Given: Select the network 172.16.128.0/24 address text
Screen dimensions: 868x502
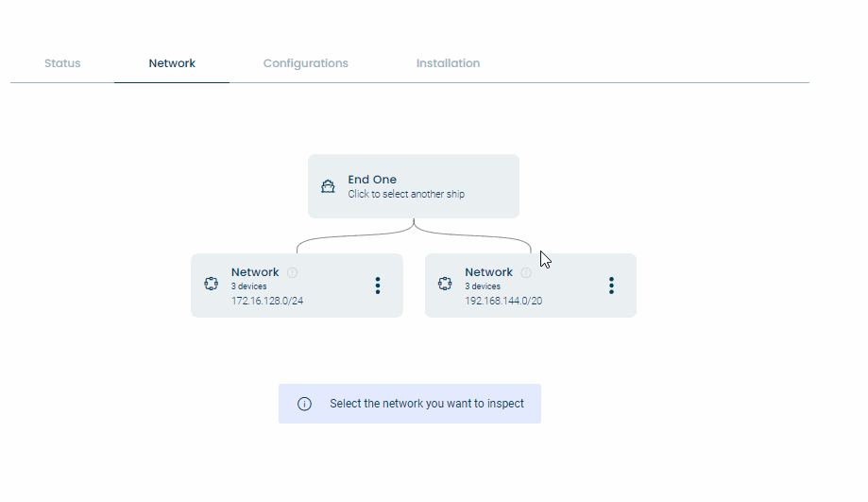Looking at the screenshot, I should click(266, 301).
